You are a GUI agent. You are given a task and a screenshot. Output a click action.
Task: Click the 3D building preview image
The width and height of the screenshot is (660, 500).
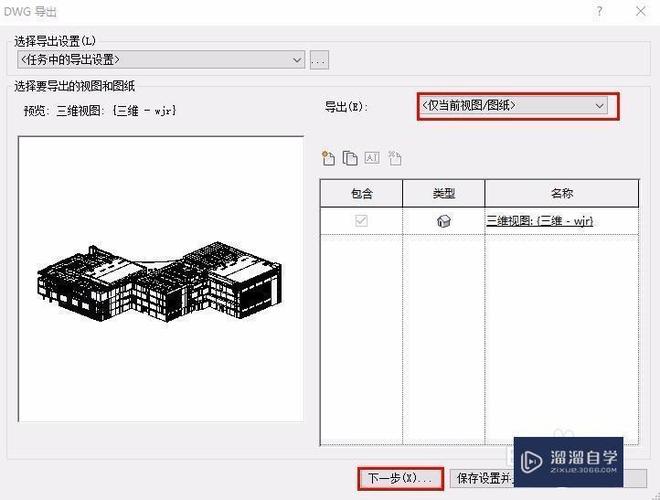[x=161, y=279]
